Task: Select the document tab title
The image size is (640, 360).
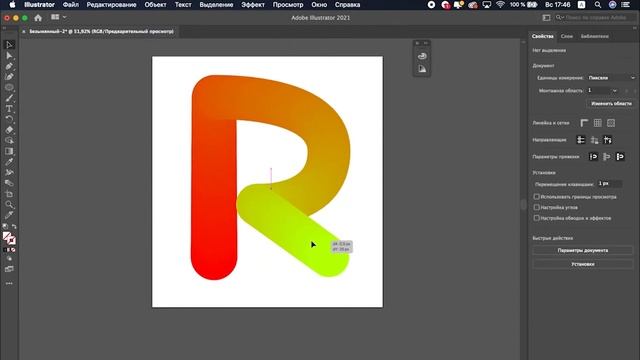Action: pos(102,31)
